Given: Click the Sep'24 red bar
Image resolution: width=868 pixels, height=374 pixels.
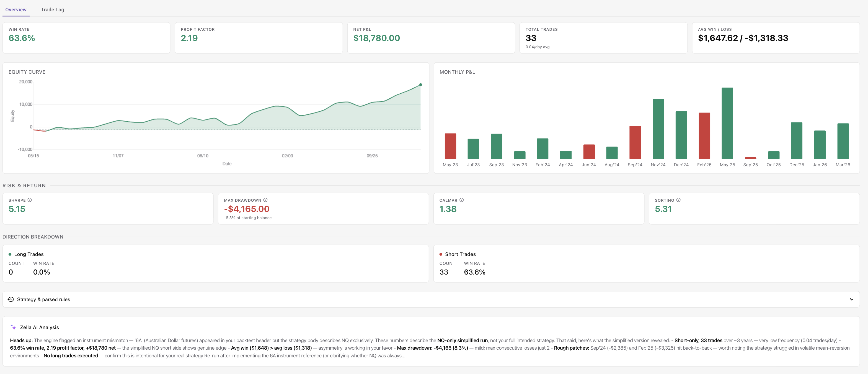Looking at the screenshot, I should (x=635, y=143).
